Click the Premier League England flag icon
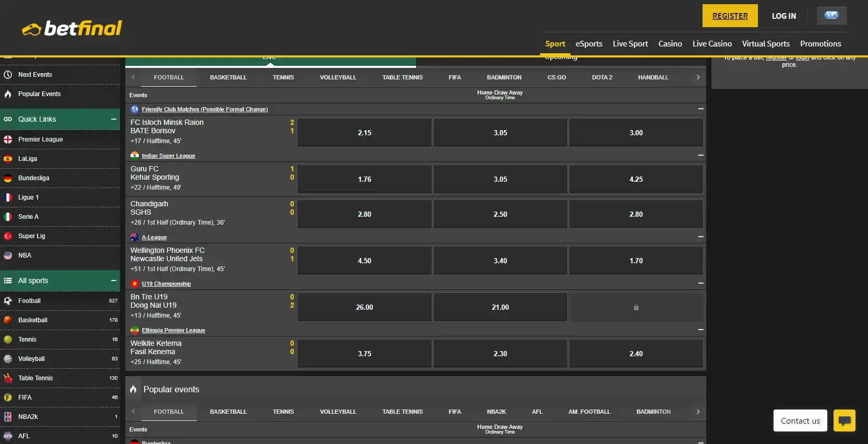Viewport: 868px width, 444px height. point(8,139)
